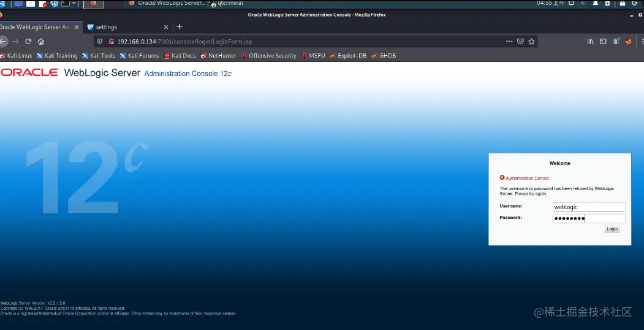View insecure connection padlock info
Viewport: 644px width, 330px height.
coord(110,42)
